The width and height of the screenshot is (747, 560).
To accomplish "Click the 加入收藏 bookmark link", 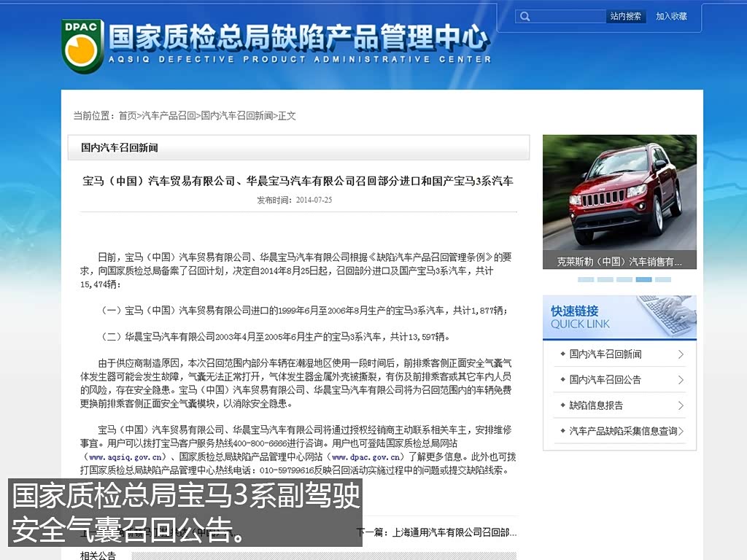I will click(x=671, y=16).
